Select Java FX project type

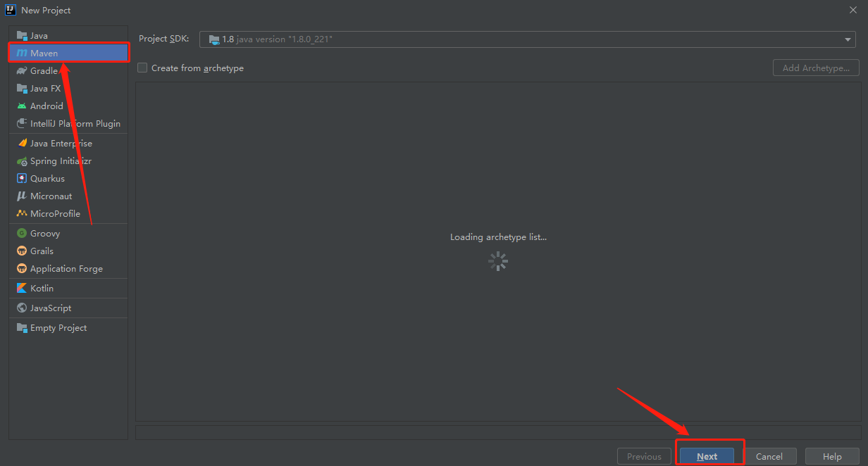(x=68, y=88)
